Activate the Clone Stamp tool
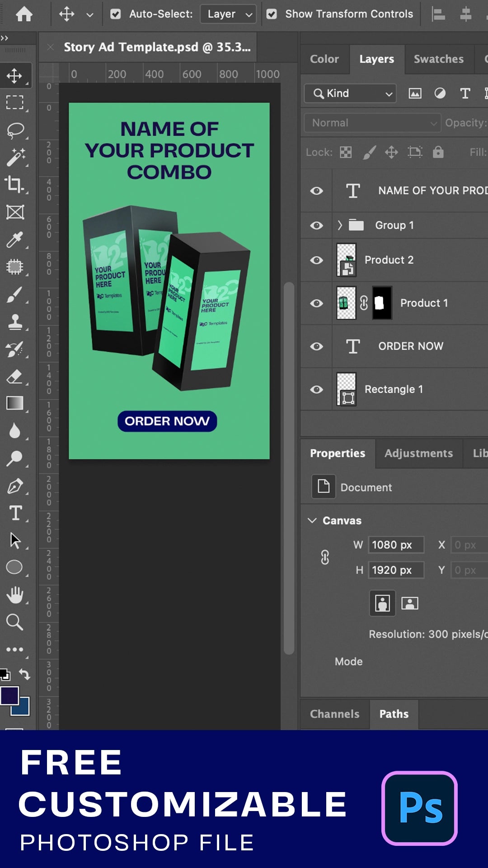 (x=15, y=322)
